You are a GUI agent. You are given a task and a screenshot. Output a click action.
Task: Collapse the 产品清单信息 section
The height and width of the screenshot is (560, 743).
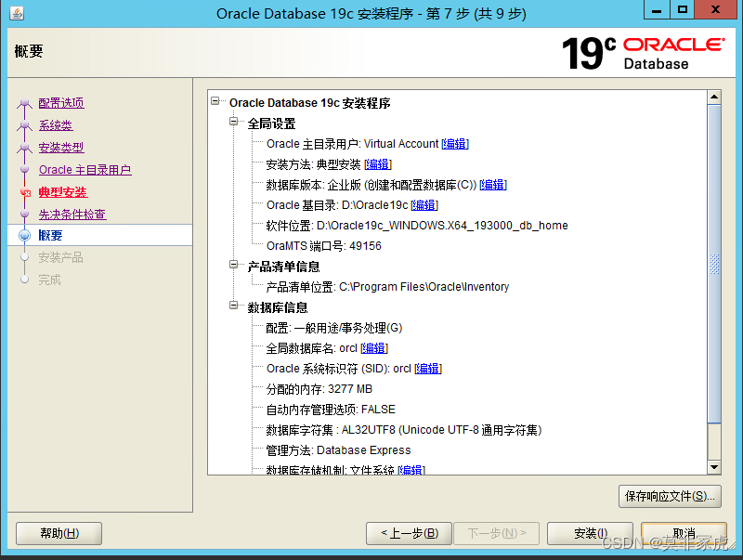234,265
